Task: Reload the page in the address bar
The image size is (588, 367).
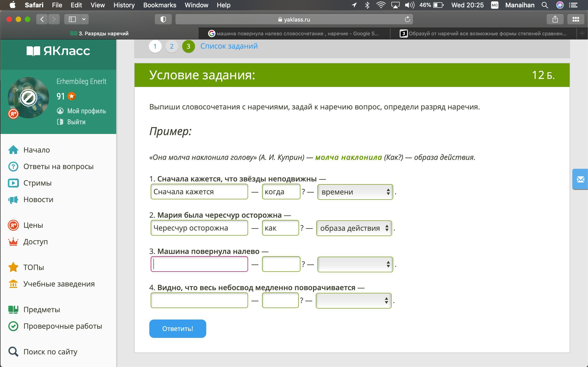Action: click(x=407, y=19)
